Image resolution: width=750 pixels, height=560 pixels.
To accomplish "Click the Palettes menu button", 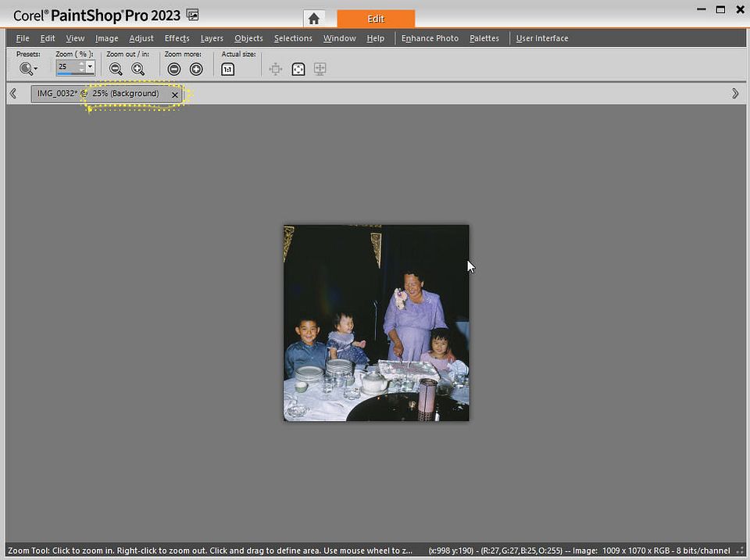I will coord(484,37).
